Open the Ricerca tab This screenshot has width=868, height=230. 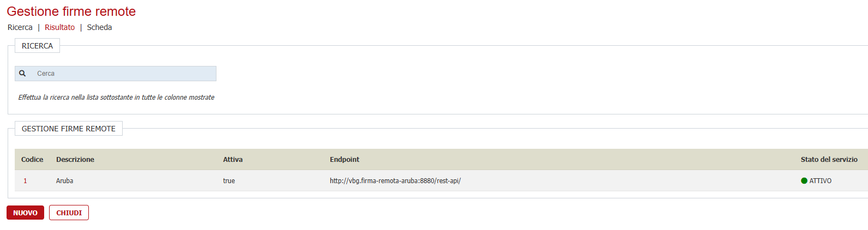tap(20, 27)
